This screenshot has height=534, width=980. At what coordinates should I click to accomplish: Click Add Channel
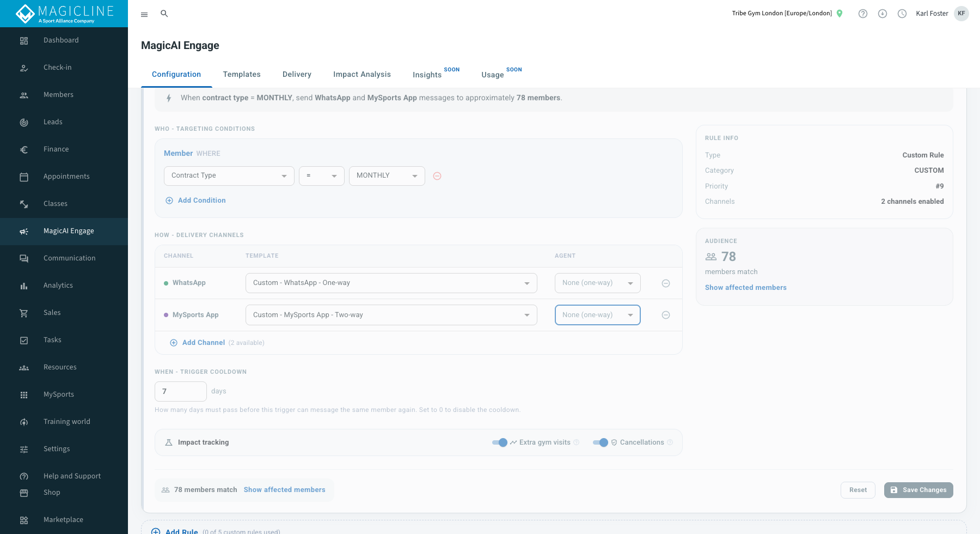pyautogui.click(x=198, y=343)
